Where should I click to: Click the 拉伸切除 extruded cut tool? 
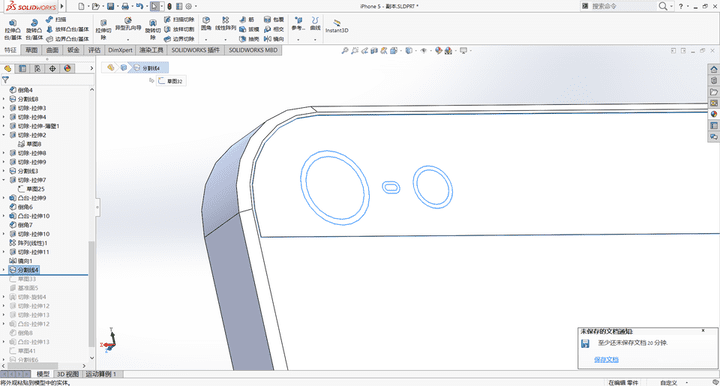(x=103, y=29)
